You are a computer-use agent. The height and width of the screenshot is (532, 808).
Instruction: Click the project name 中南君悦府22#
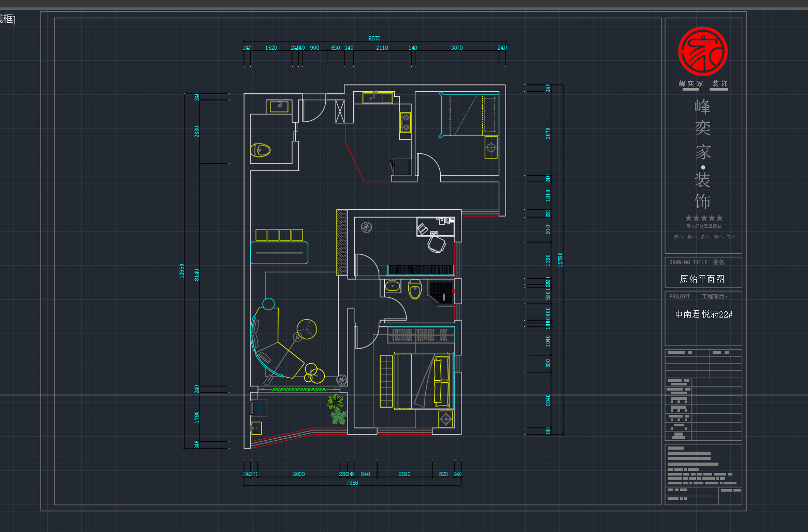[x=703, y=314]
